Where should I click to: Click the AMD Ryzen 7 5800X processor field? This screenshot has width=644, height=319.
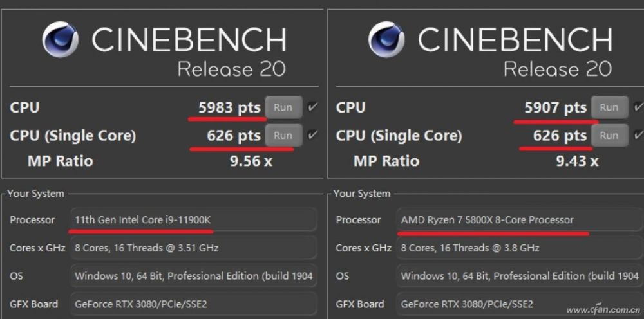[x=519, y=220]
